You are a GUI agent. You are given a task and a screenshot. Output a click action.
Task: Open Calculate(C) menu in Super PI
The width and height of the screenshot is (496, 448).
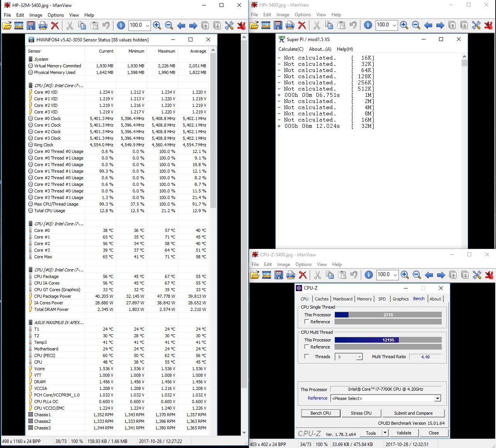coord(291,49)
